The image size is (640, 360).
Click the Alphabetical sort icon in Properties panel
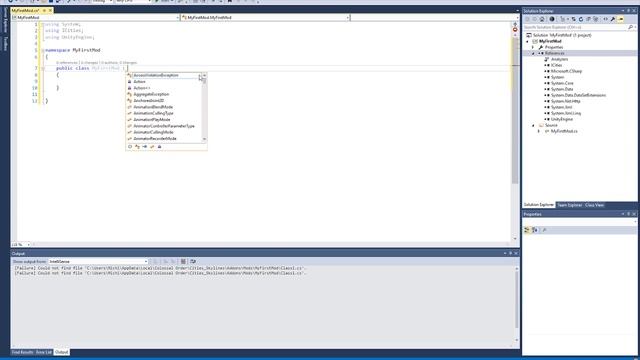pos(535,230)
